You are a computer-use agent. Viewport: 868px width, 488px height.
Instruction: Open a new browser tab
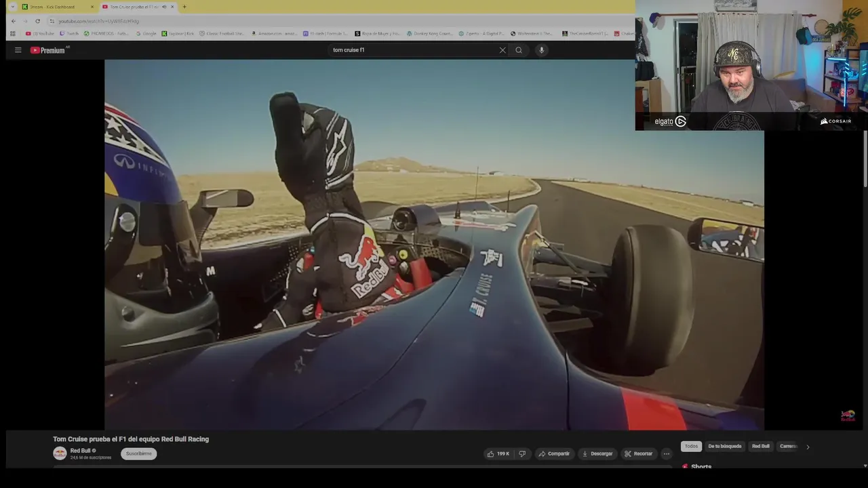click(x=184, y=7)
